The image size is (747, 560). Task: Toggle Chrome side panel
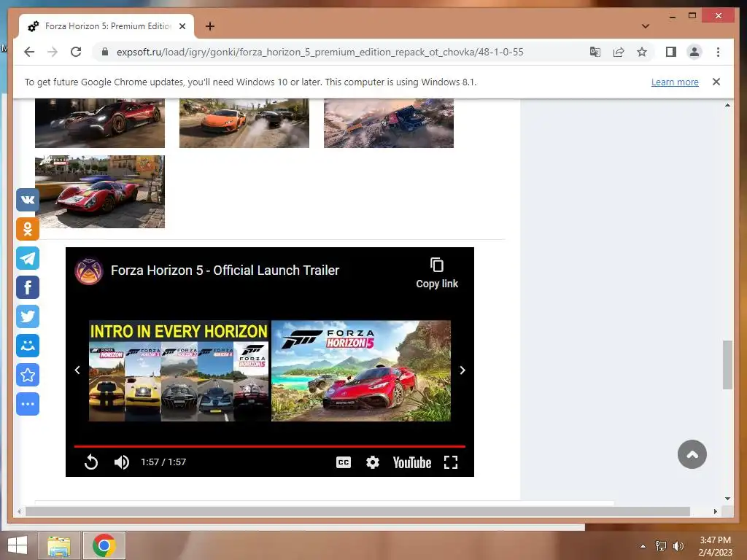coord(671,52)
